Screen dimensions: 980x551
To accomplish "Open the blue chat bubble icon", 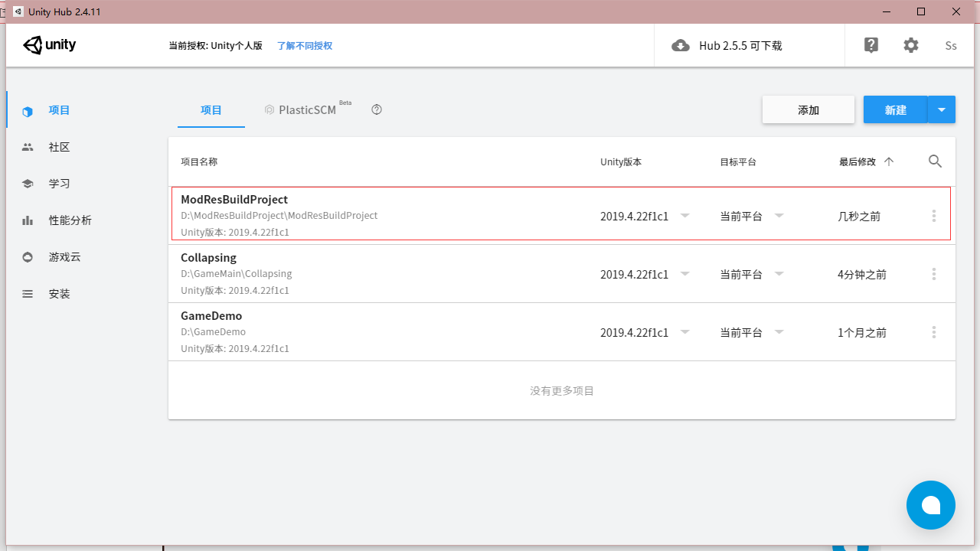I will tap(930, 505).
